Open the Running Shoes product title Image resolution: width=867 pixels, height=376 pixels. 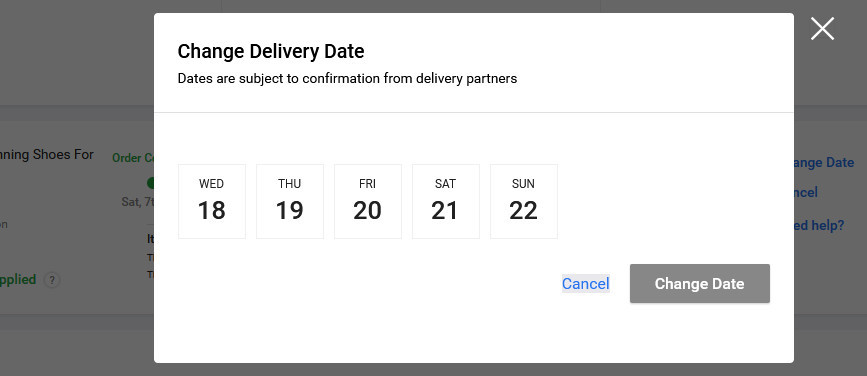coord(47,154)
